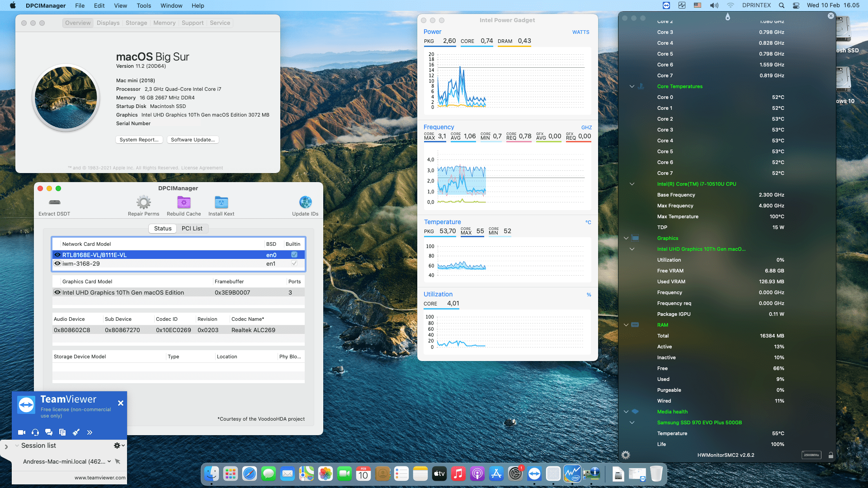The height and width of the screenshot is (488, 868).
Task: Switch to the PCI List tab
Action: point(192,228)
